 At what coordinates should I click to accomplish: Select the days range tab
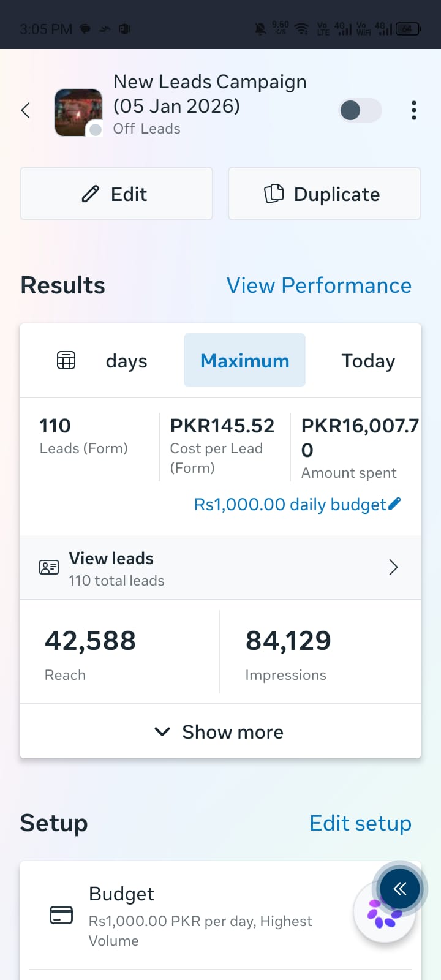coord(126,361)
